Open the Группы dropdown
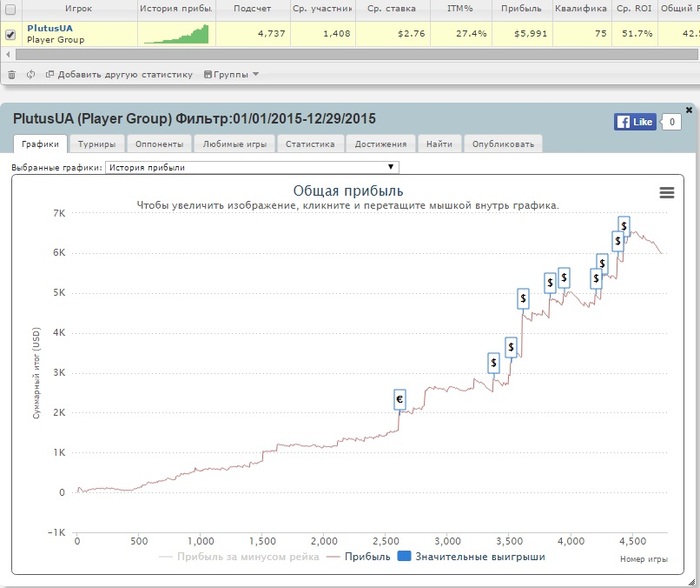Image resolution: width=700 pixels, height=588 pixels. pos(231,75)
